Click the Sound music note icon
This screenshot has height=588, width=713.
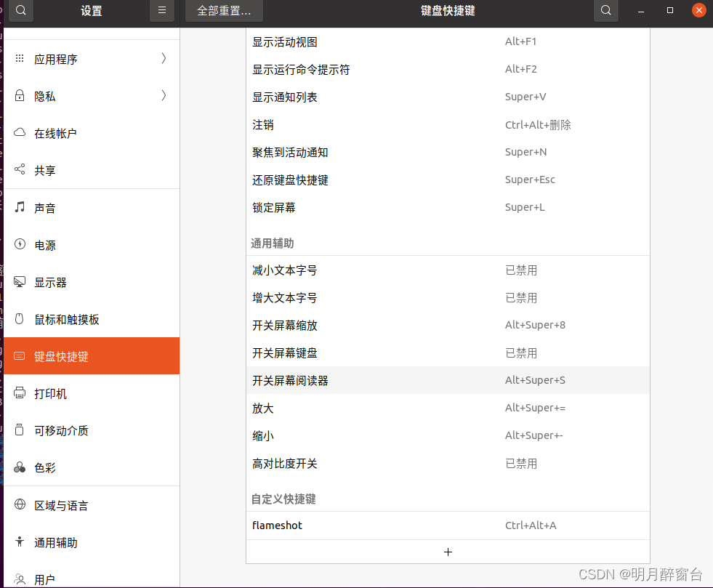coord(20,207)
